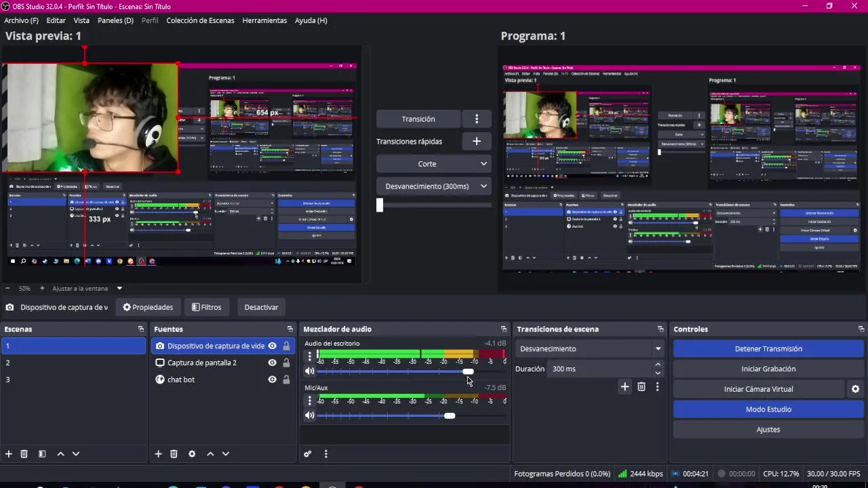
Task: Open Archivo (F) menu
Action: 21,20
